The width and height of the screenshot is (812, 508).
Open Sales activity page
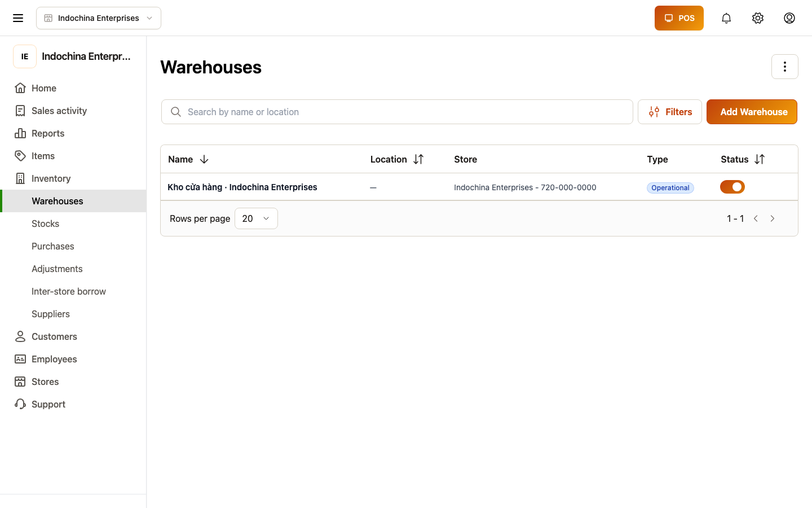click(73, 111)
